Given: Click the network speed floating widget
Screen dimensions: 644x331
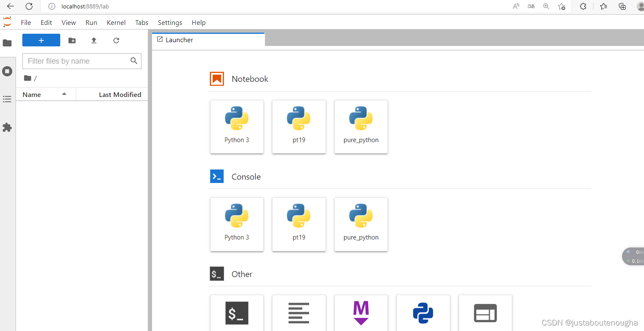Looking at the screenshot, I should 633,256.
